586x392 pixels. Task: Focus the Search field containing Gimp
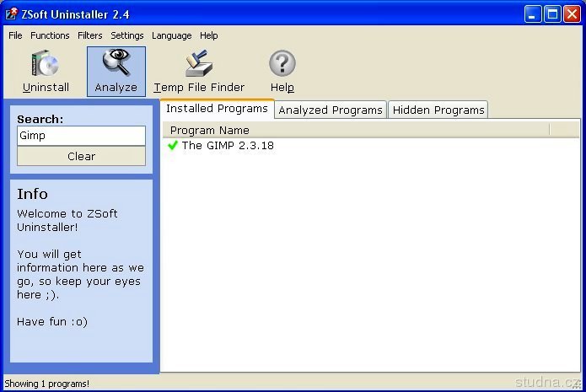(82, 136)
